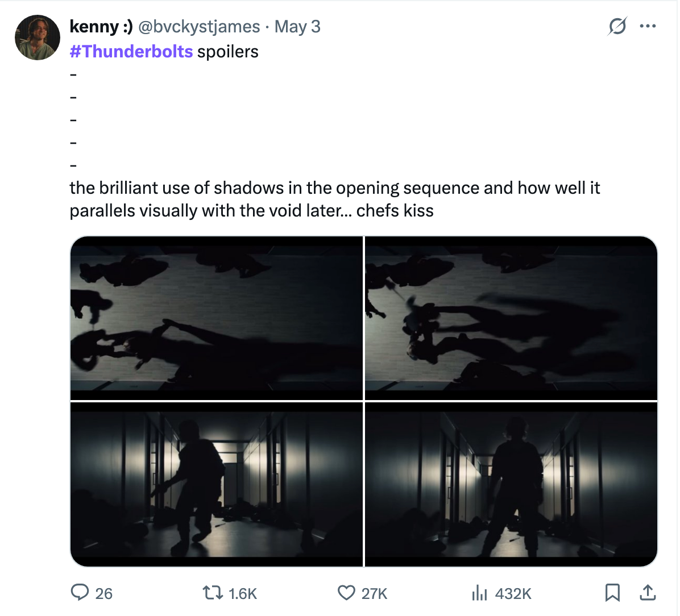Open the share options with the upload icon
This screenshot has width=680, height=616.
(648, 593)
